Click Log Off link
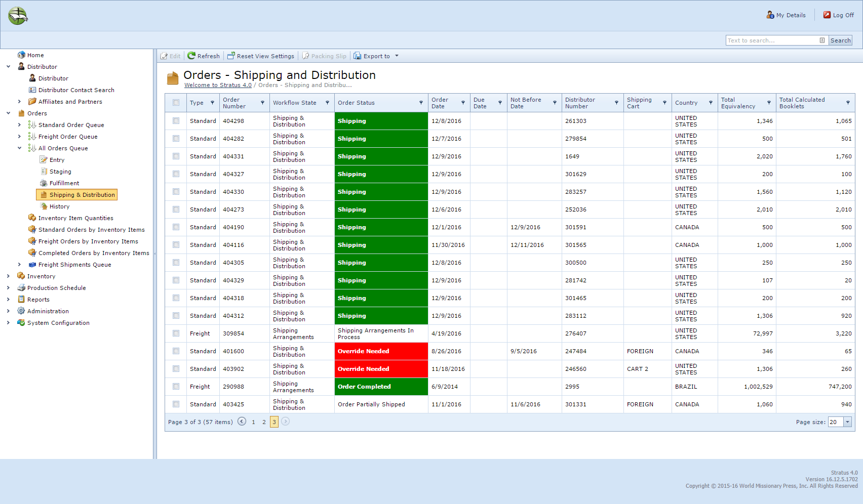863x504 pixels. click(844, 15)
